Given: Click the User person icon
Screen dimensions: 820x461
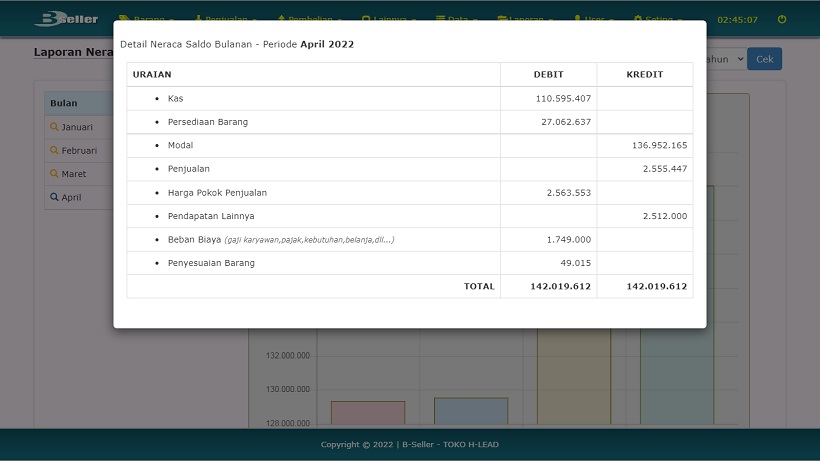Looking at the screenshot, I should [578, 19].
